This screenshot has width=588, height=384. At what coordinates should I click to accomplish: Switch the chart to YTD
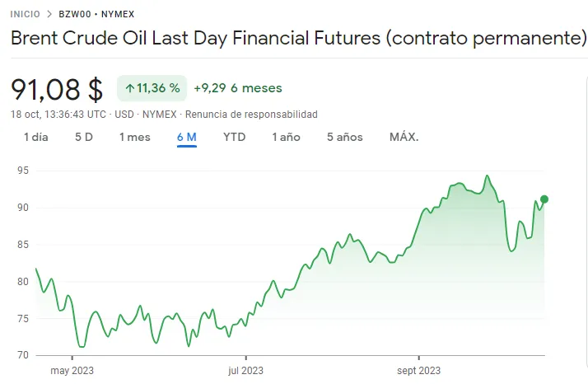click(x=235, y=138)
